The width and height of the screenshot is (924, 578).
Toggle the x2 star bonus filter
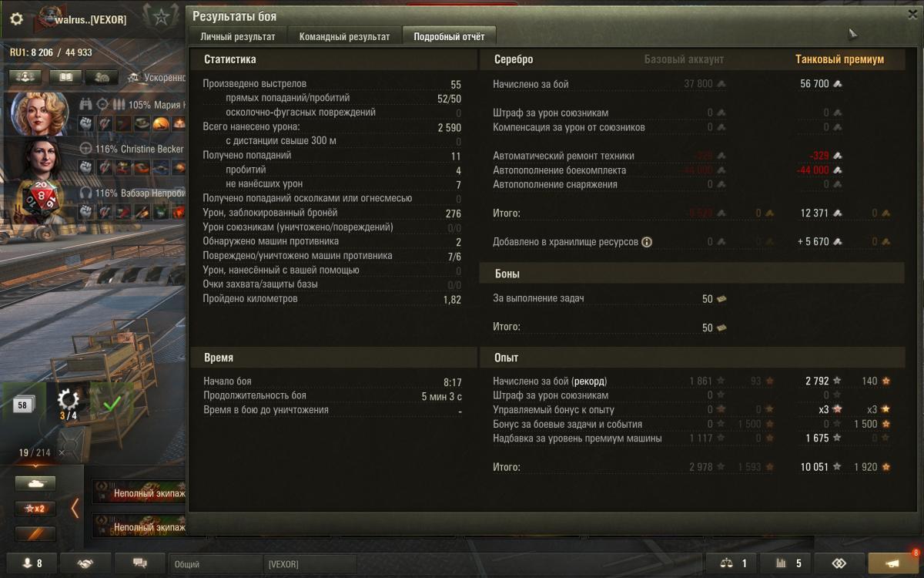[35, 509]
